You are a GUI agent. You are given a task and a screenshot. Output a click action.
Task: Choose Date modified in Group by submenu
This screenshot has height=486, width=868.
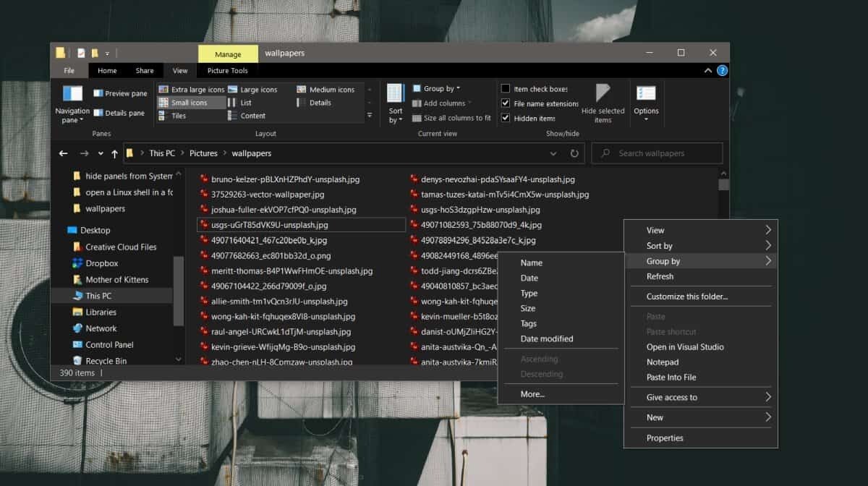[x=546, y=338]
